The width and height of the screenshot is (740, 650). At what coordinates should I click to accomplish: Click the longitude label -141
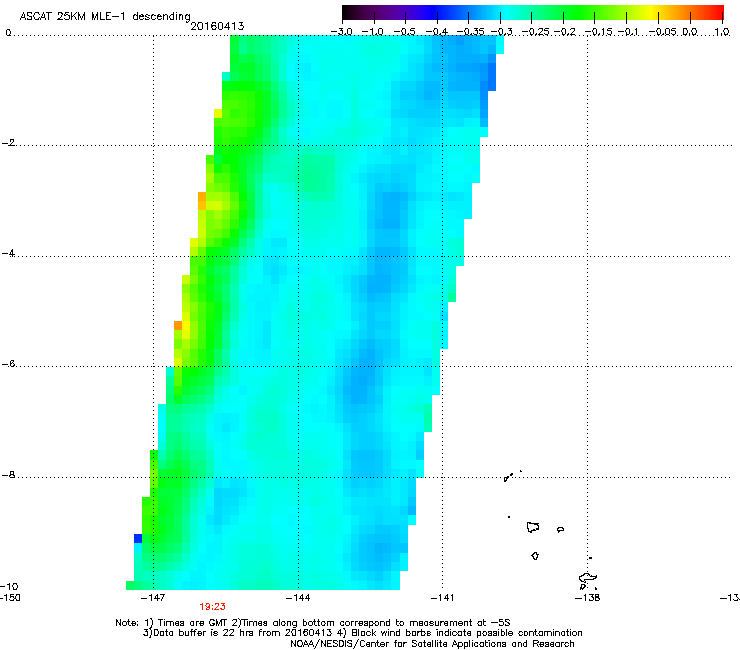pyautogui.click(x=443, y=598)
